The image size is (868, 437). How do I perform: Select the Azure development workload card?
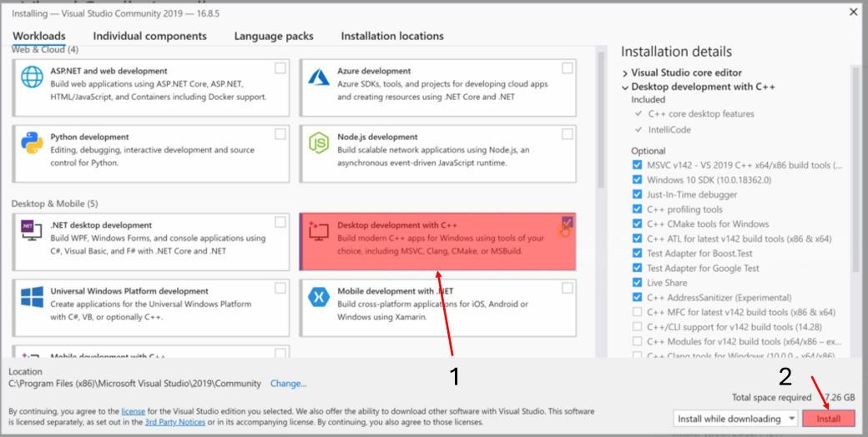pyautogui.click(x=438, y=88)
